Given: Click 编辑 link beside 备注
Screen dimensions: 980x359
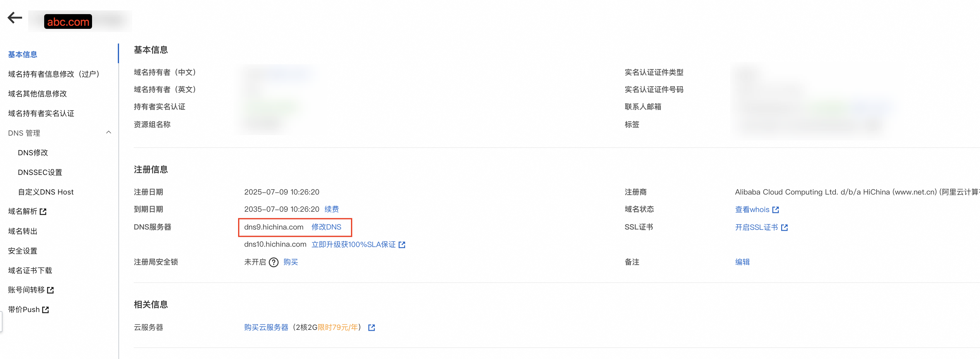Looking at the screenshot, I should (x=742, y=262).
